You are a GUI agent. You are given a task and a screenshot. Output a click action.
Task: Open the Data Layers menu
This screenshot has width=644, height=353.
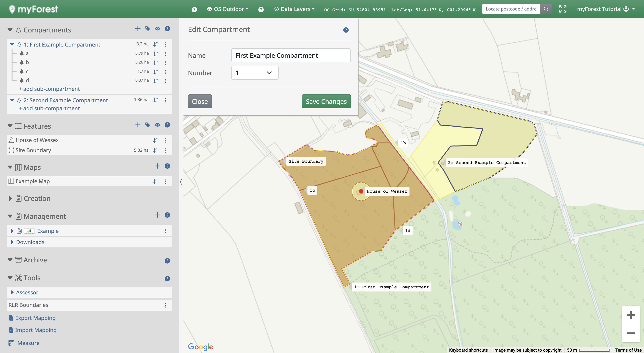[294, 9]
